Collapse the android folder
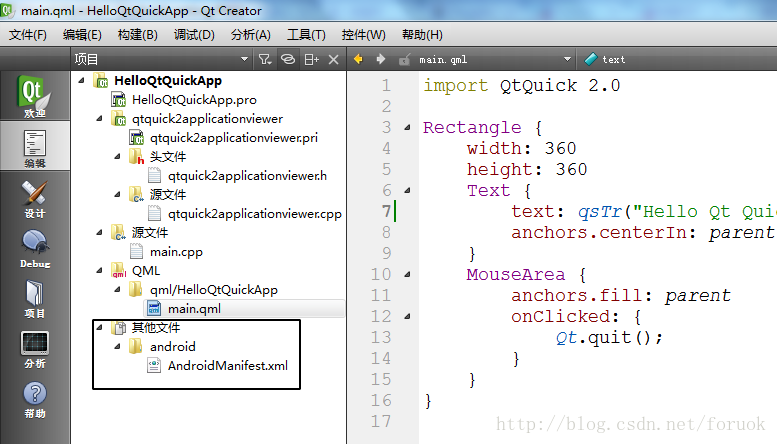The image size is (777, 444). pyautogui.click(x=117, y=346)
